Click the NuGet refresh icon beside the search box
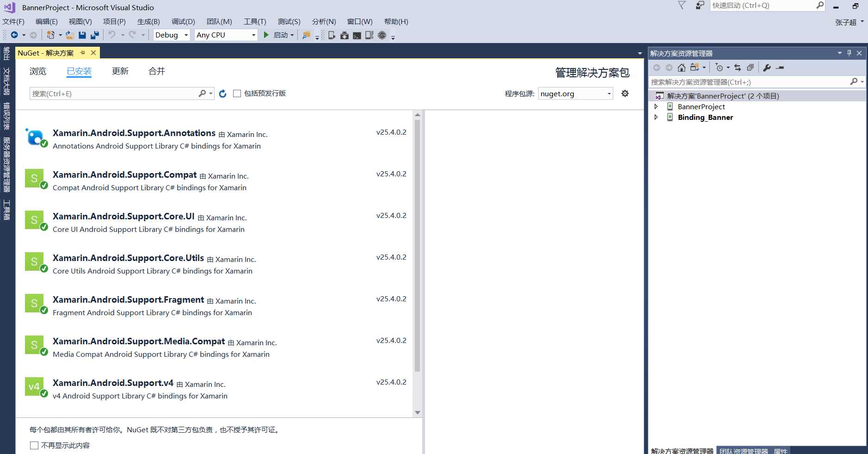The image size is (868, 454). [x=222, y=93]
